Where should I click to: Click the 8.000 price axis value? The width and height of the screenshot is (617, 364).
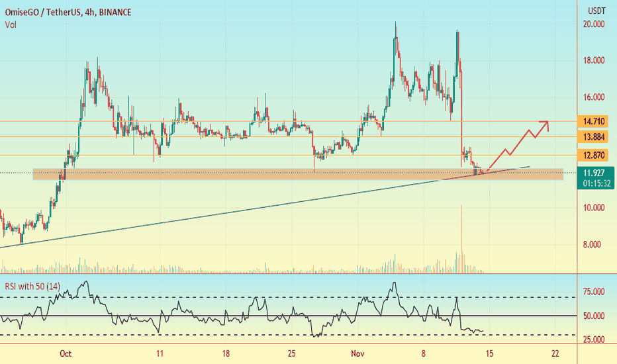[x=593, y=244]
